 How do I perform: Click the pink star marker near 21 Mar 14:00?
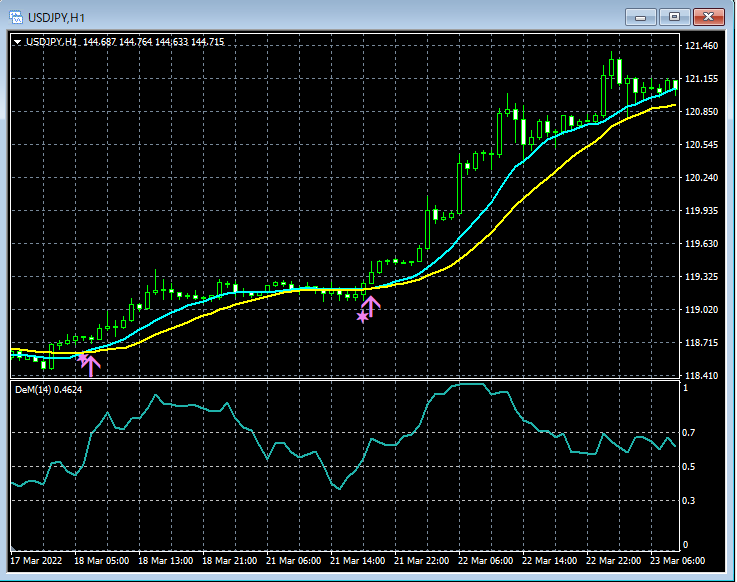tap(362, 317)
